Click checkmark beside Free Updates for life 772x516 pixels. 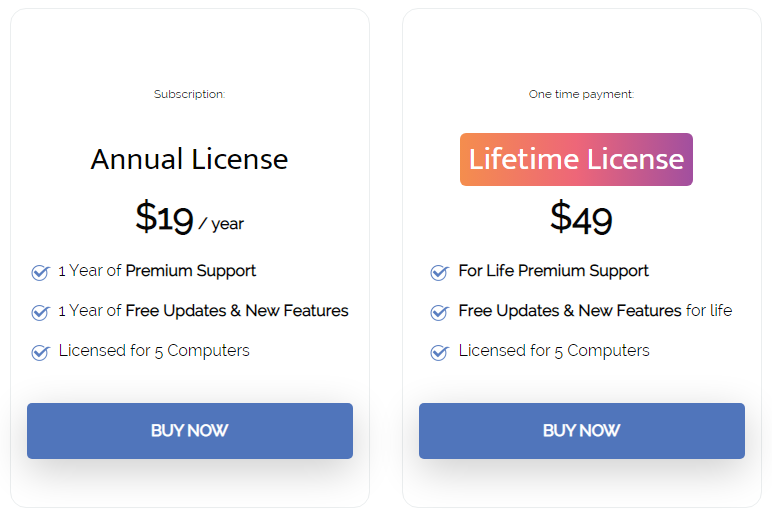click(439, 312)
